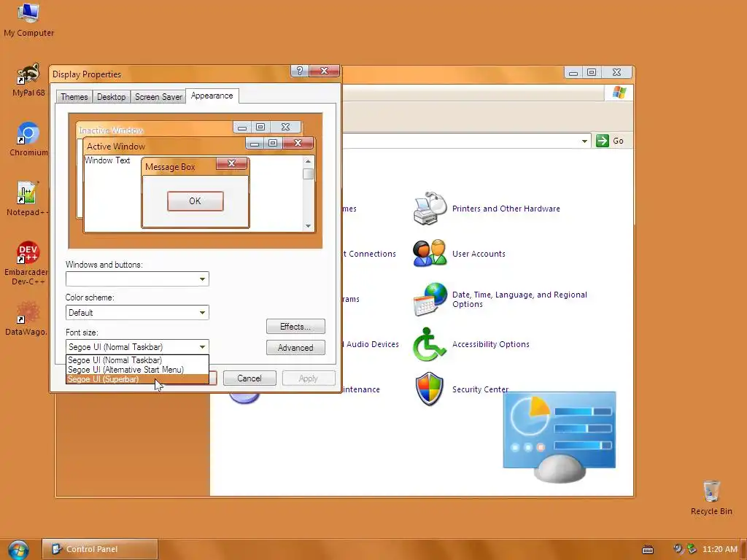Screen dimensions: 747x560
Task: Open the User Accounts link
Action: coord(479,254)
